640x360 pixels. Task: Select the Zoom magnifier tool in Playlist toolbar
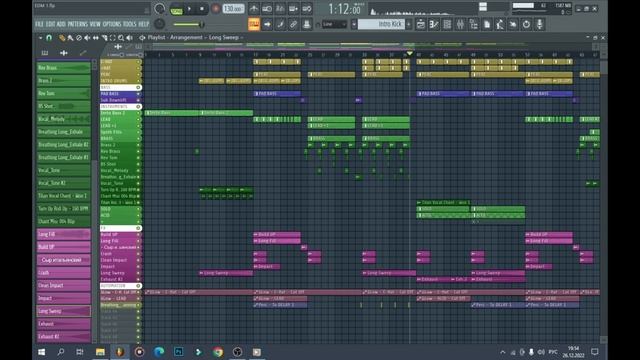[121, 38]
